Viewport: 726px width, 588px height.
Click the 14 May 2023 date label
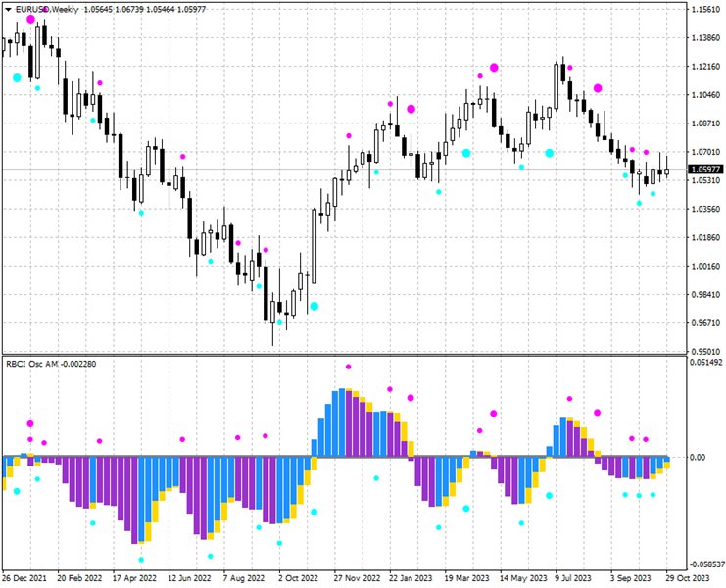[523, 578]
